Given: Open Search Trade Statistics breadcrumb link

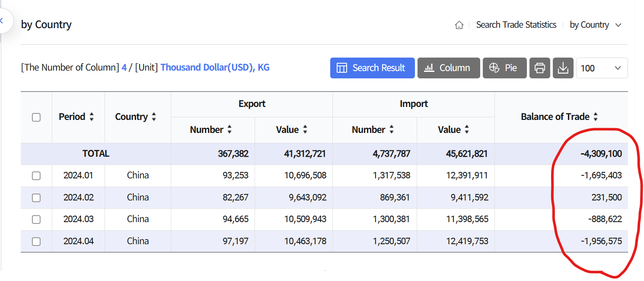Looking at the screenshot, I should click(x=516, y=25).
